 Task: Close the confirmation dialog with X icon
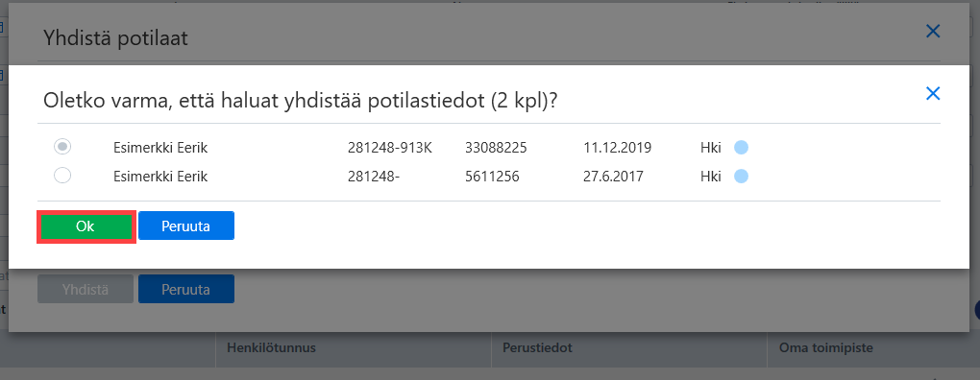(933, 94)
